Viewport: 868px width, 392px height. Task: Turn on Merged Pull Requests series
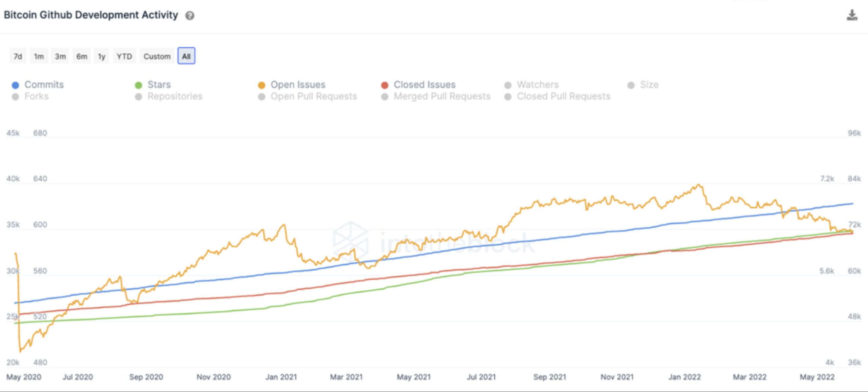click(442, 96)
